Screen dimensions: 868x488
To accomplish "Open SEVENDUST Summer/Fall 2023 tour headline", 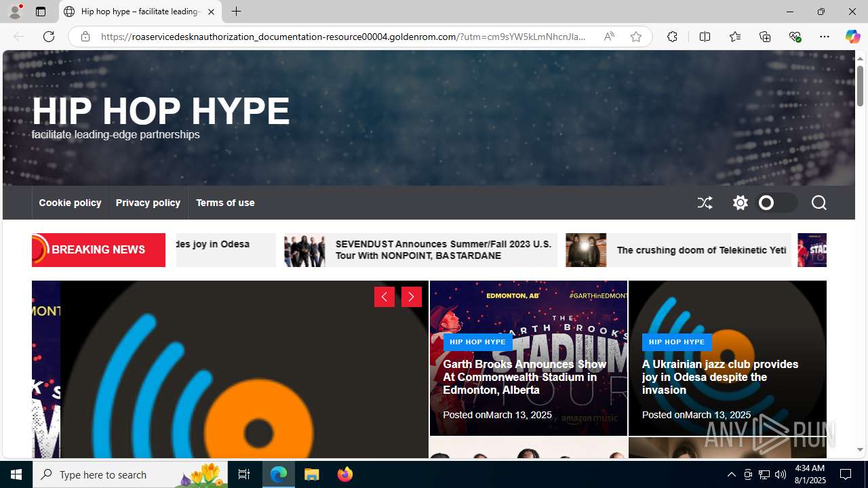I will (443, 249).
